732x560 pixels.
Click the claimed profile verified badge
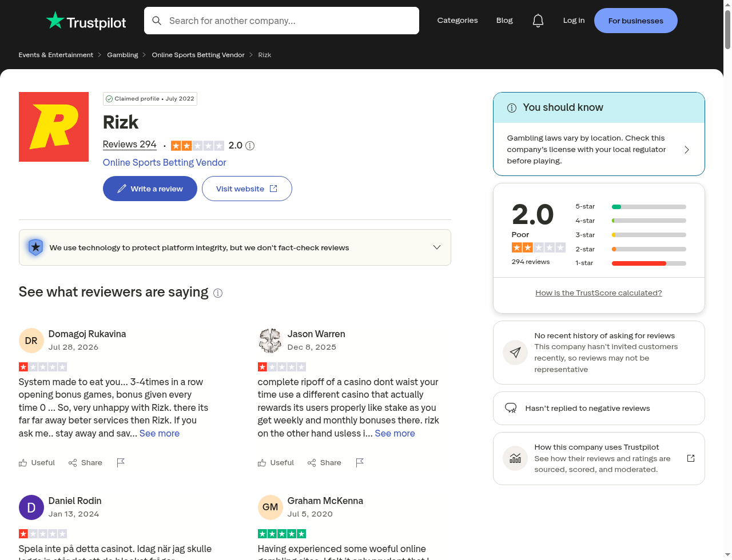(150, 99)
